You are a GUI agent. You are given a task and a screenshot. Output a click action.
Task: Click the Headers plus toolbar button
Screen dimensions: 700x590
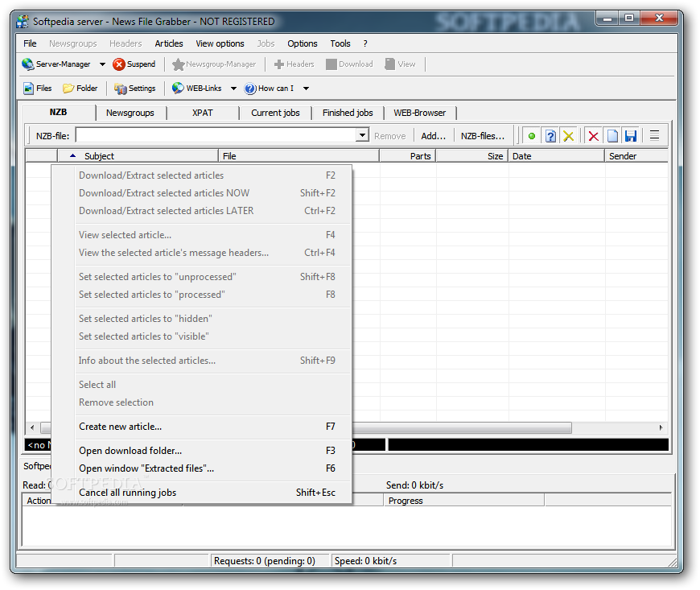tap(294, 64)
